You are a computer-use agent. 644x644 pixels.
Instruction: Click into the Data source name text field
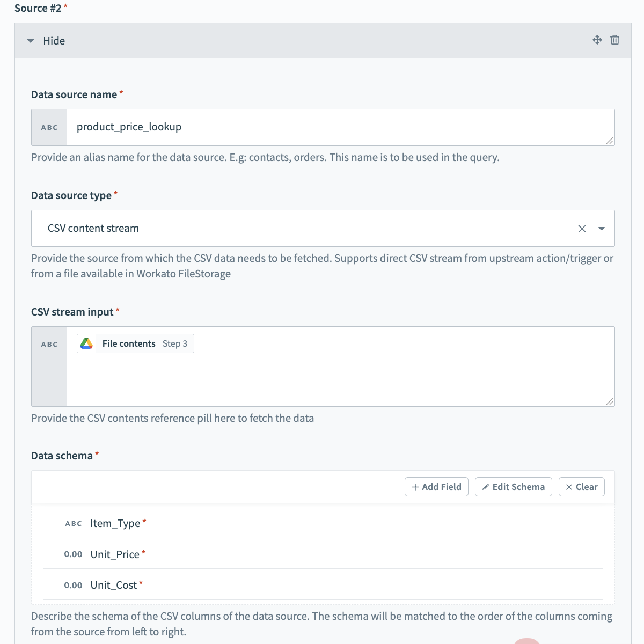(x=338, y=128)
